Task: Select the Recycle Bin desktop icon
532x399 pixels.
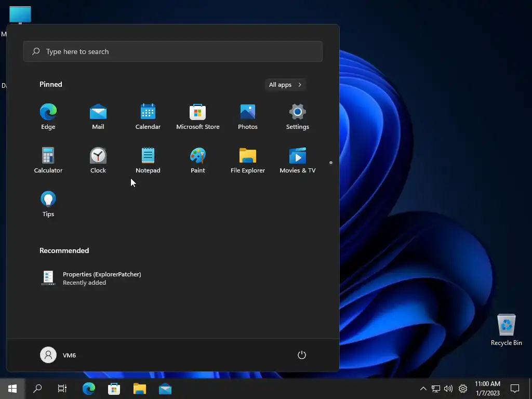Action: pos(506,330)
